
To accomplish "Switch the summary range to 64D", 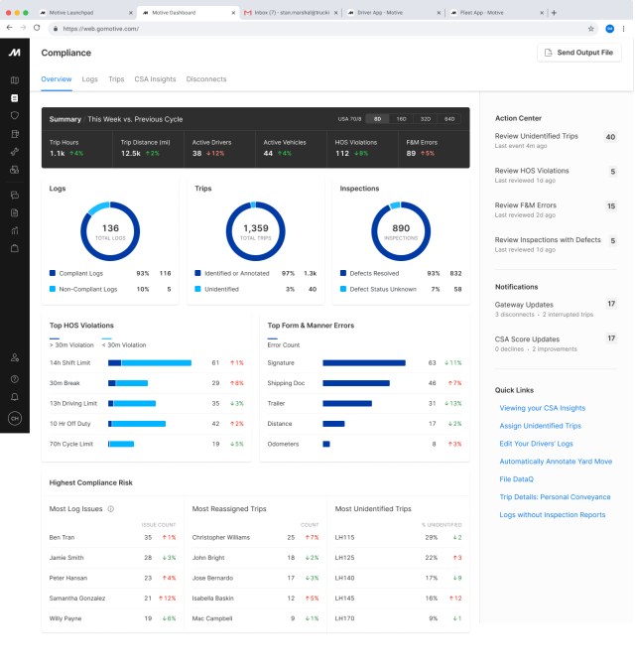I will pos(449,118).
